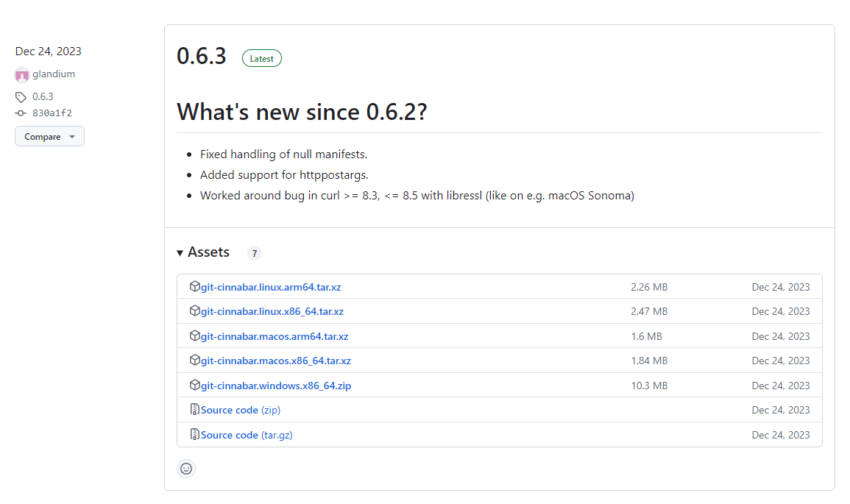This screenshot has width=850, height=504.
Task: Open the 0.6.3 tag link
Action: (x=42, y=96)
